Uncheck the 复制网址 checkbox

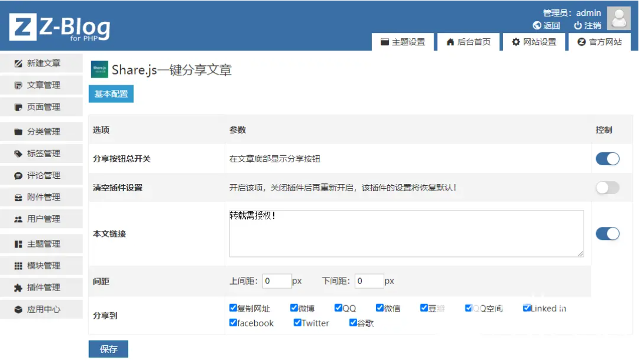pos(233,308)
